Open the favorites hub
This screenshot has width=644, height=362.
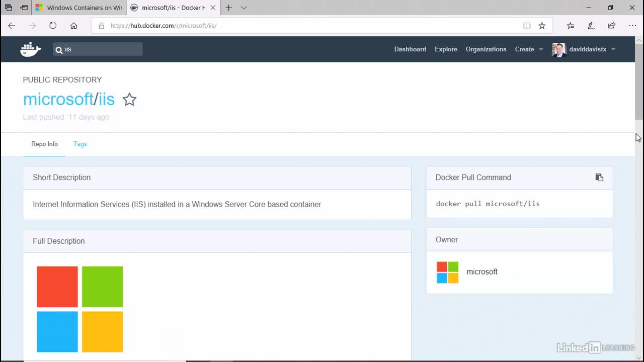[x=570, y=26]
